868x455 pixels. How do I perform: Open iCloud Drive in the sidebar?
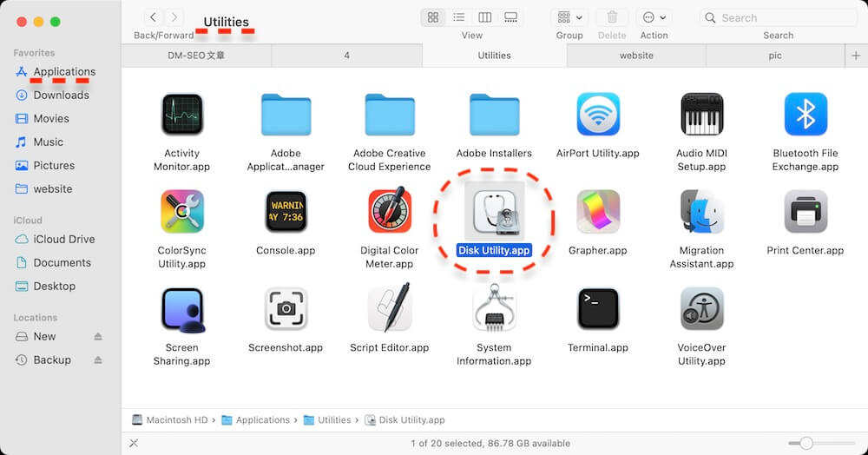pyautogui.click(x=55, y=239)
